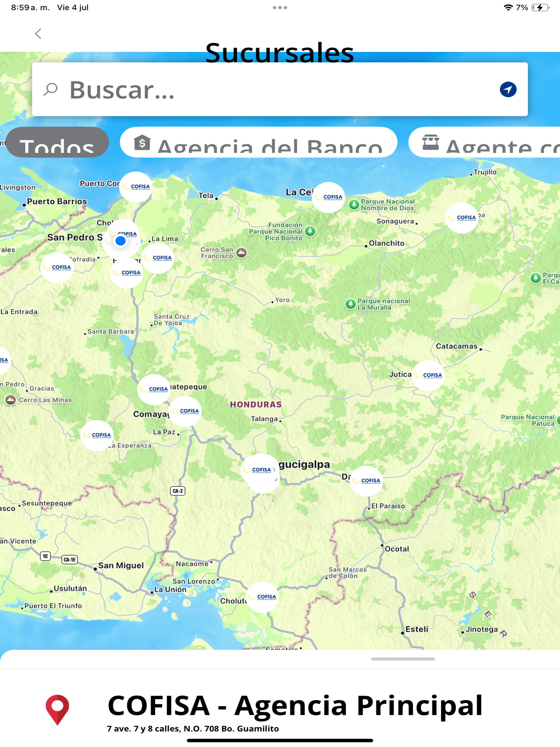This screenshot has width=560, height=747.
Task: Tap the Yoro town label
Action: click(x=282, y=300)
